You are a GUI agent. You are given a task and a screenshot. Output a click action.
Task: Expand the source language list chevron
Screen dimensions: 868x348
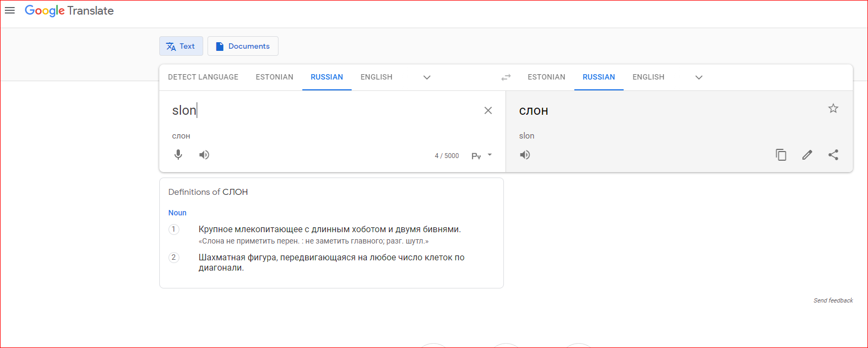coord(427,77)
